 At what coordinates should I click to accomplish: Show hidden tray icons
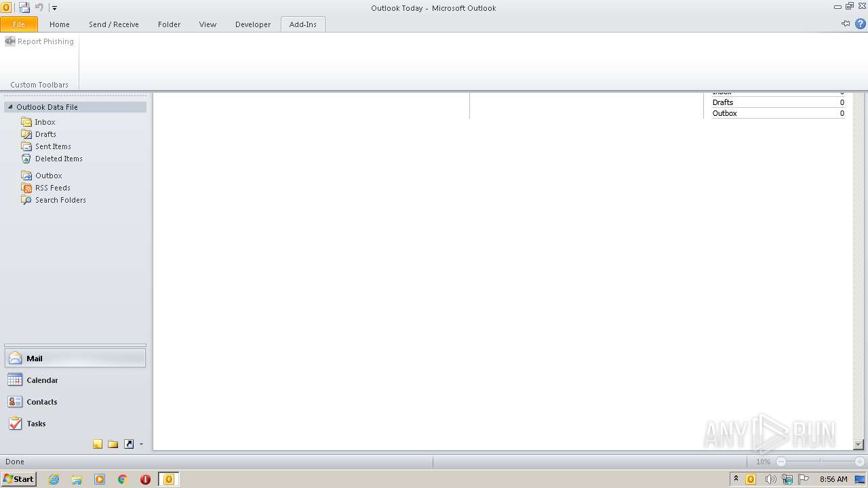[736, 479]
